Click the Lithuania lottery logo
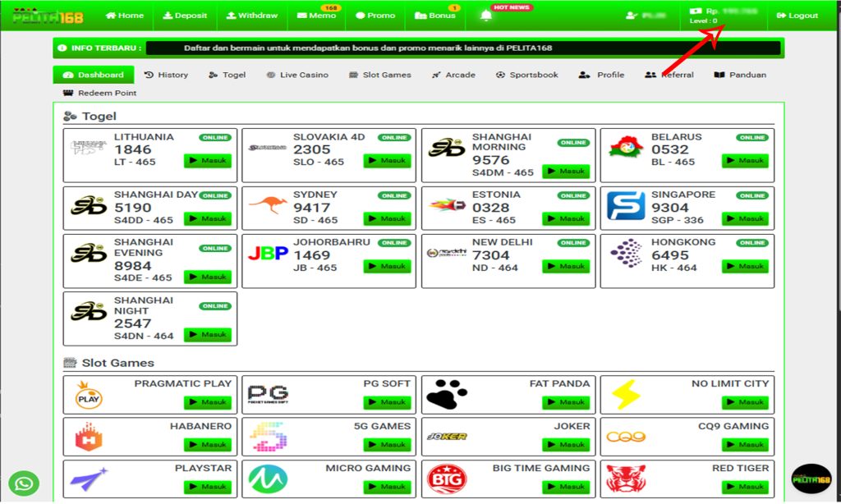 coord(89,148)
